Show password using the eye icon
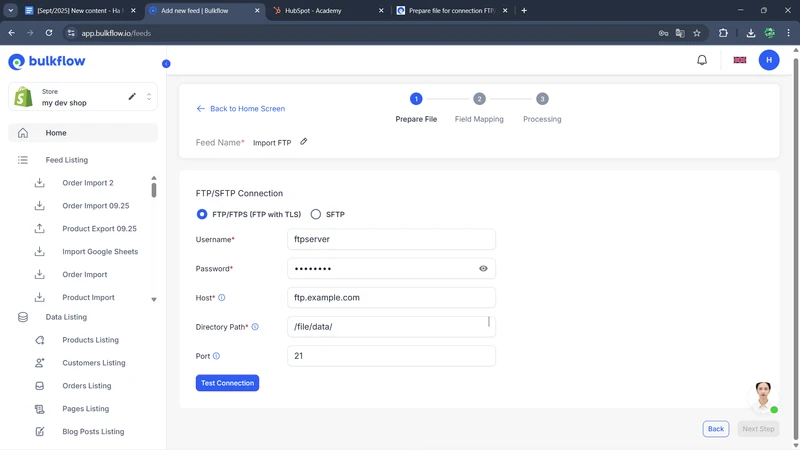The height and width of the screenshot is (450, 800). point(483,269)
